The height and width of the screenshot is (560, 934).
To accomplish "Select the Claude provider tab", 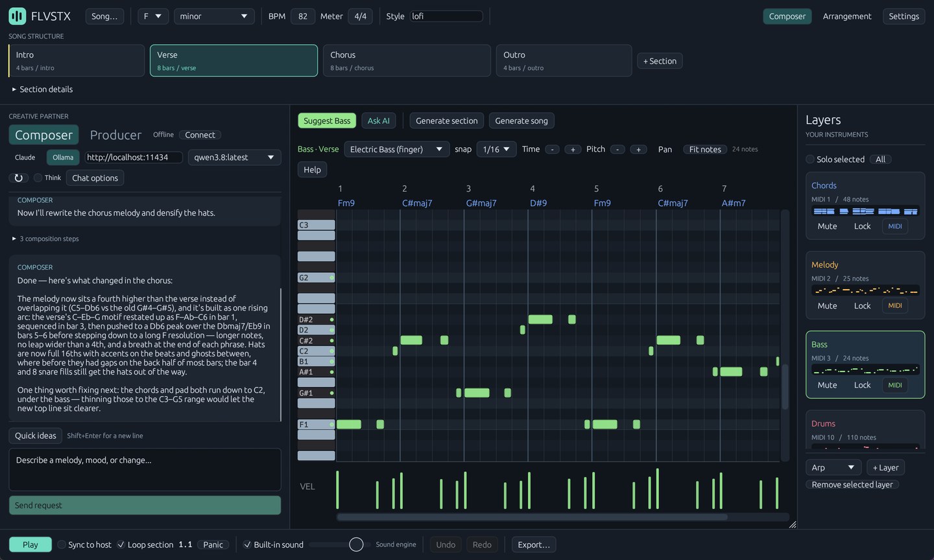I will coord(25,157).
